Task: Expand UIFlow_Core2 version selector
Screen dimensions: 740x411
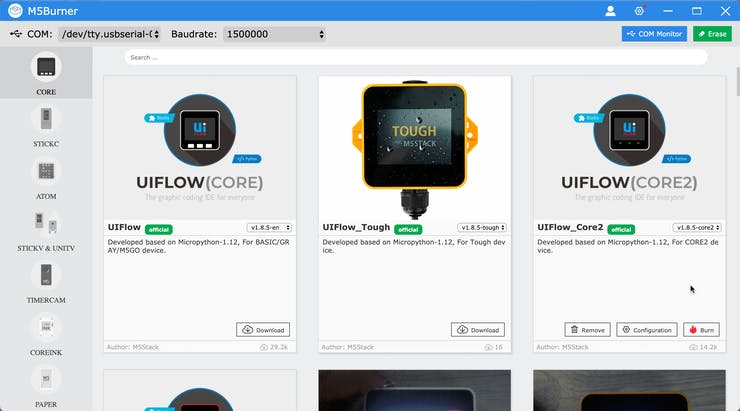Action: [696, 227]
